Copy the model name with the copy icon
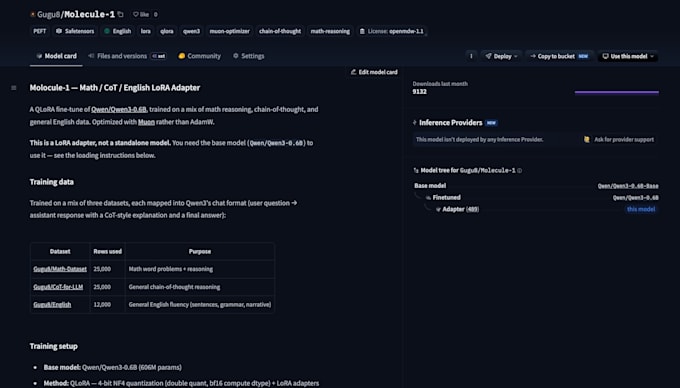The width and height of the screenshot is (680, 388). coord(121,14)
